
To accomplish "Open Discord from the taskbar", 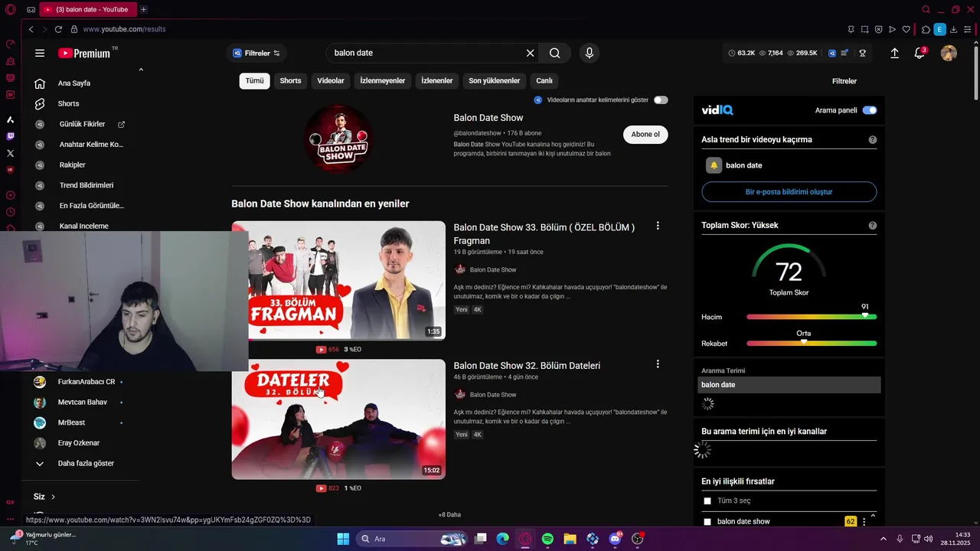I will (615, 539).
